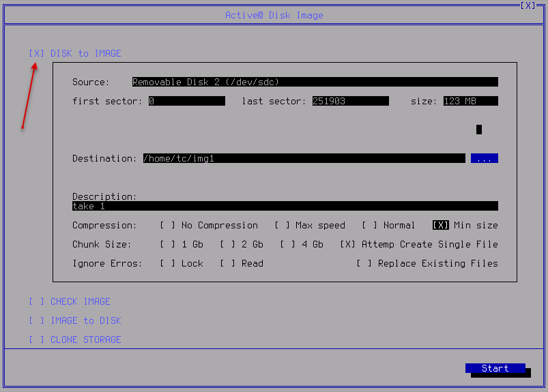Click the Compression: label text

104,226
